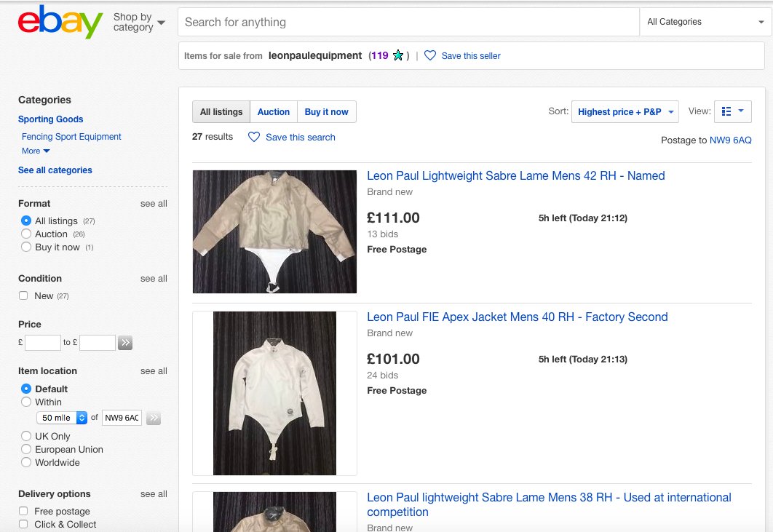Click Save this seller link
Viewport: 773px width, 532px height.
[x=471, y=56]
